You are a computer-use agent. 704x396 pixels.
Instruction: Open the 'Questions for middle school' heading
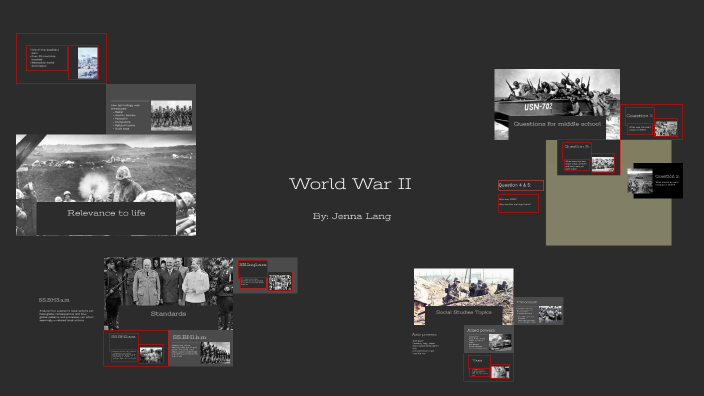pos(557,123)
